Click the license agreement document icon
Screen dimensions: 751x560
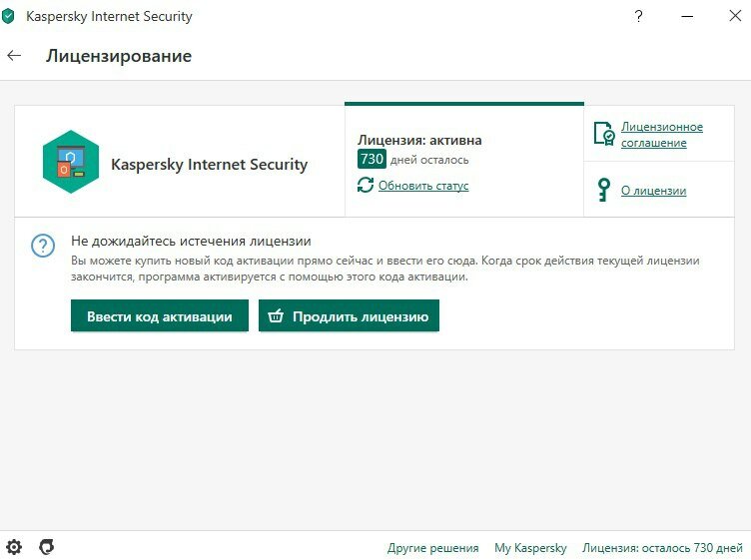point(604,134)
